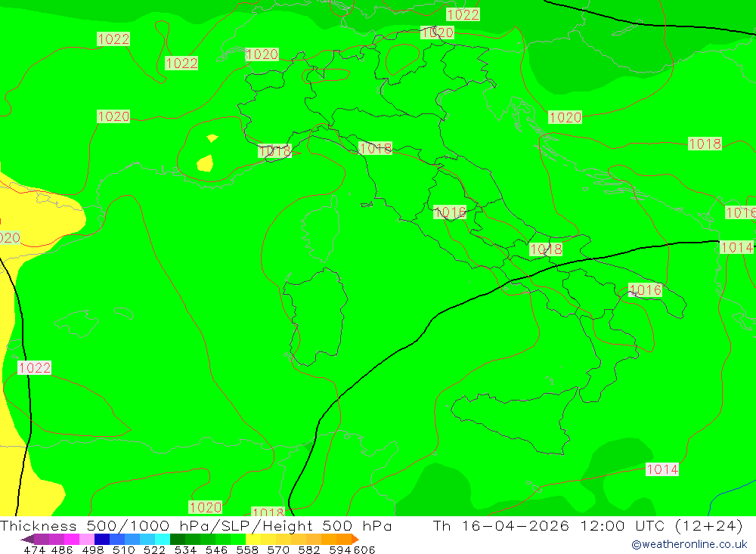756x554 pixels.
Task: Click the legend value 522
Action: (154, 550)
